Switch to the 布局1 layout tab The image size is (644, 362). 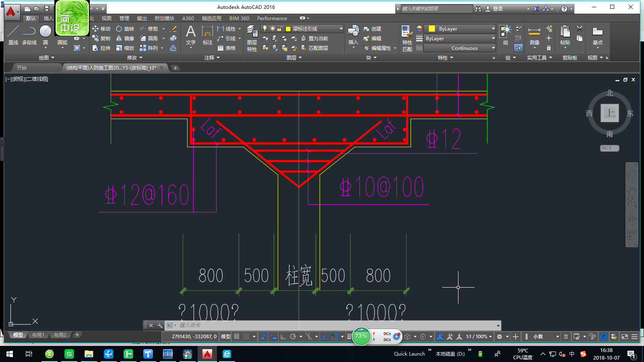(38, 335)
